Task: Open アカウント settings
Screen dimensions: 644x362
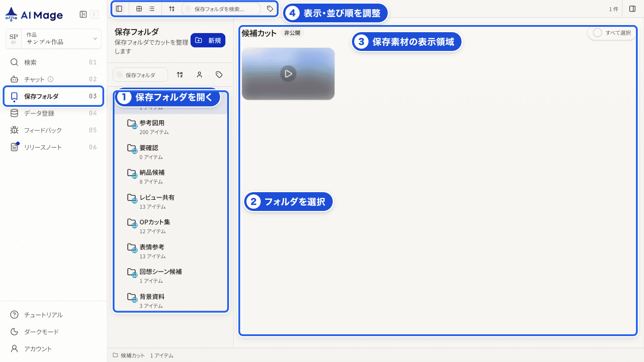Action: 53,349
